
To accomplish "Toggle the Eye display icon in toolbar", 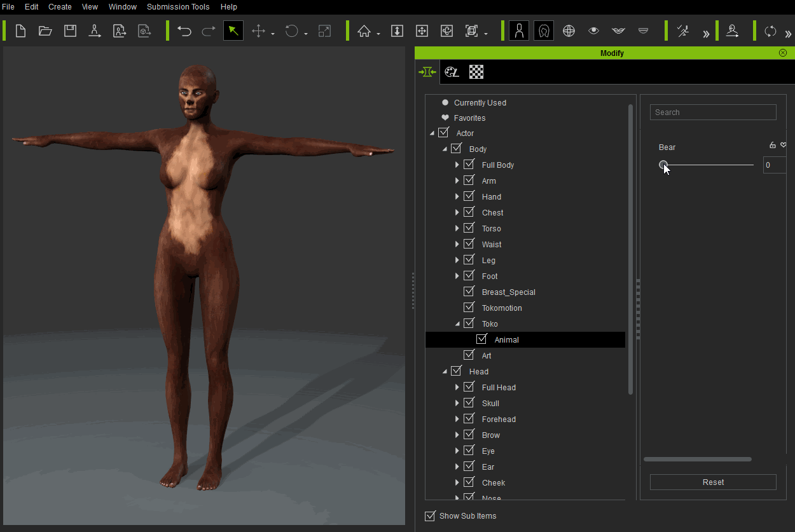I will pos(593,31).
